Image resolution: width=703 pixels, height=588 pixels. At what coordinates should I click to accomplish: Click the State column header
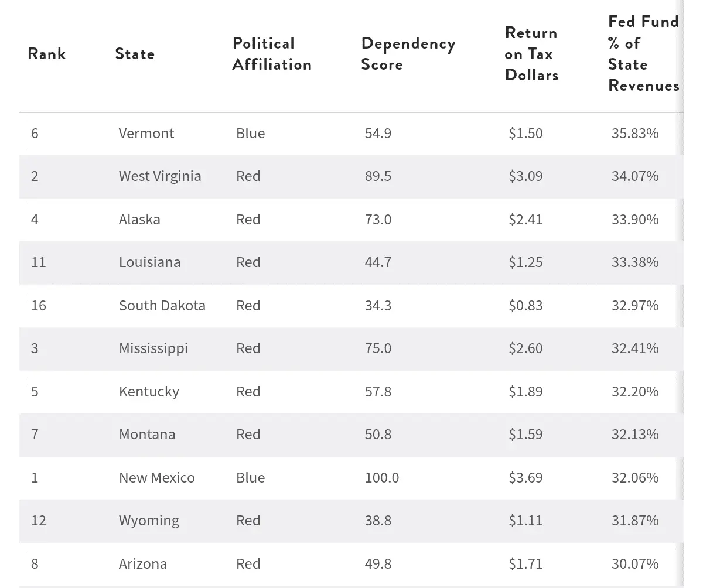tap(135, 54)
